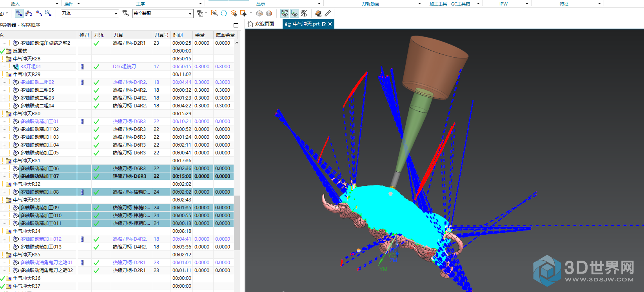Click the orange cube snap icon
Screen dimensions: 644x292
[x=234, y=13]
